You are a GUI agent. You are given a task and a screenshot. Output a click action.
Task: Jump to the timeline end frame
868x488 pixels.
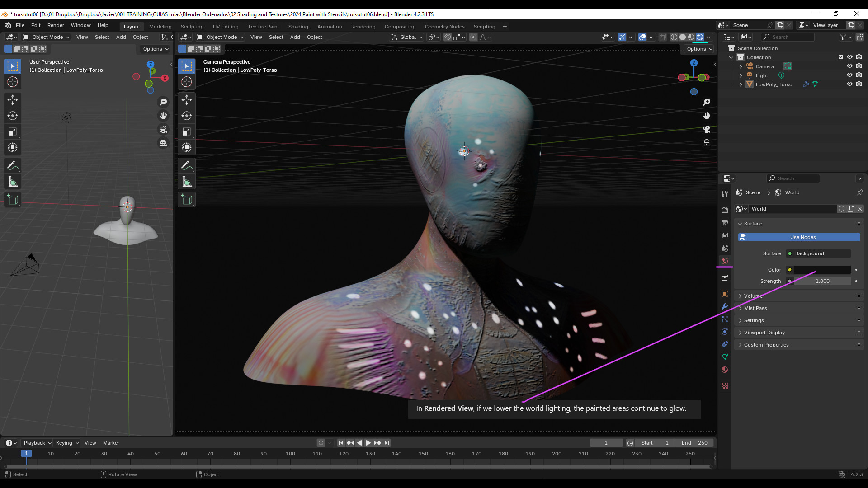point(387,443)
